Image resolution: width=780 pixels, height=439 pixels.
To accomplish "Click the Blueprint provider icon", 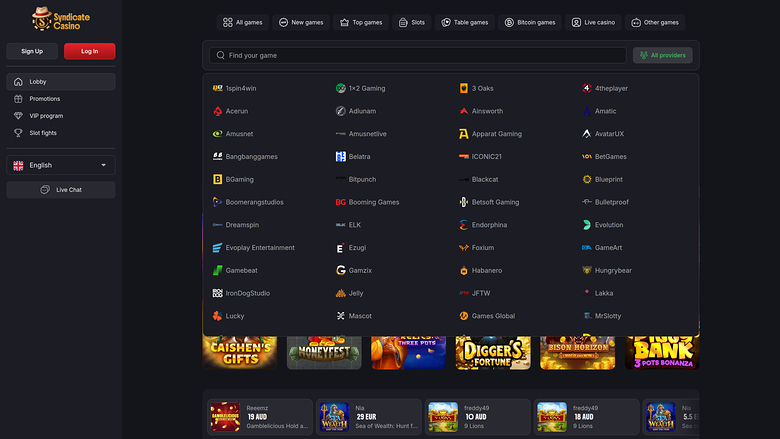I will 587,179.
